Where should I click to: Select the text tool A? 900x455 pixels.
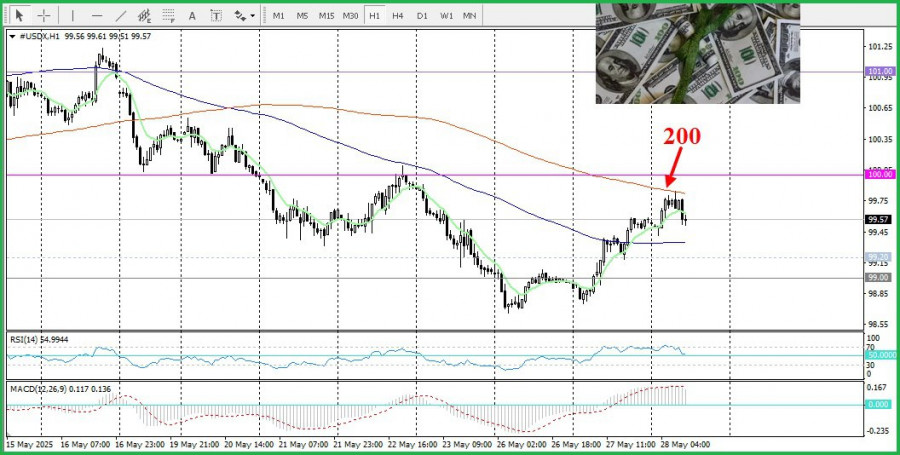click(x=192, y=15)
